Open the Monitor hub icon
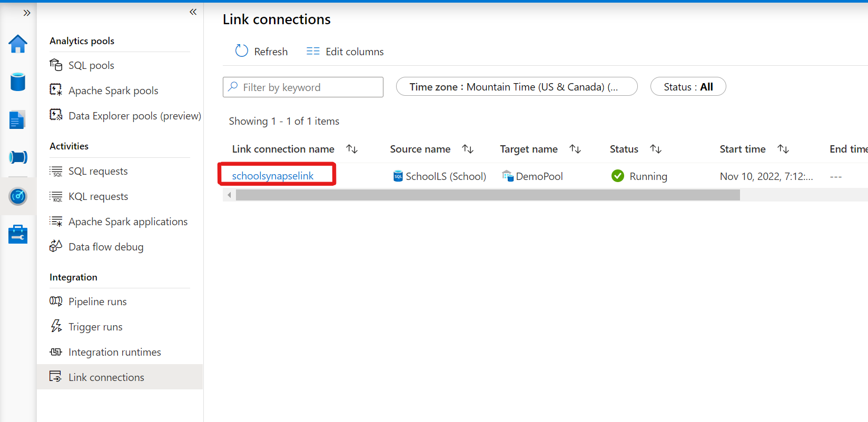868x422 pixels. pyautogui.click(x=18, y=196)
